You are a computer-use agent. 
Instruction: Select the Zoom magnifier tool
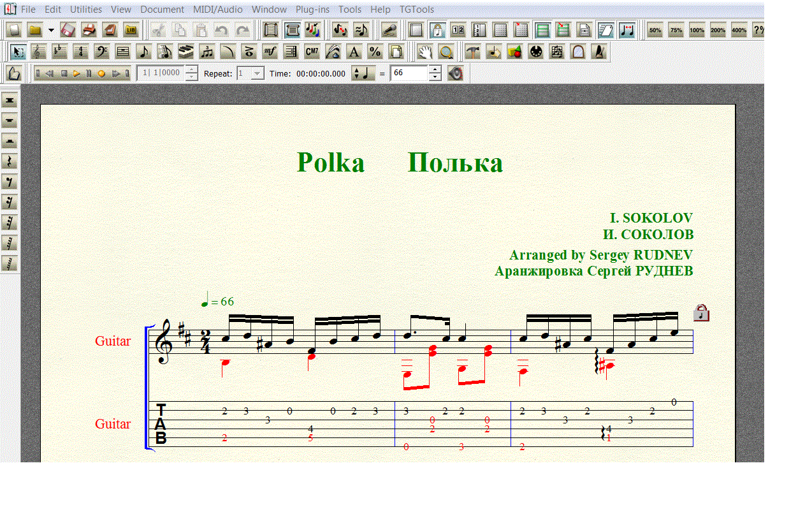pyautogui.click(x=446, y=52)
